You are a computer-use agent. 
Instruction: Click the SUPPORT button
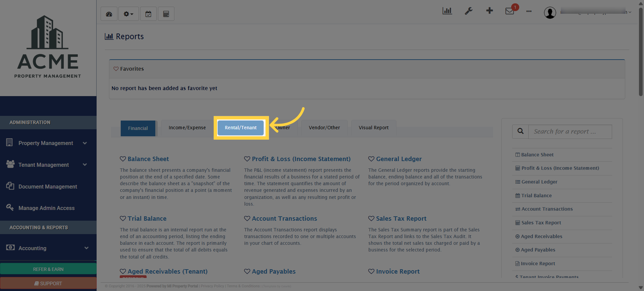click(x=48, y=283)
